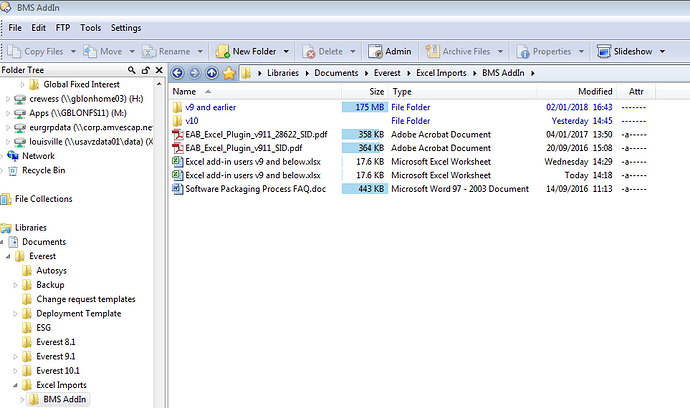Expand the Backup folder node
The width and height of the screenshot is (690, 408).
click(x=15, y=285)
